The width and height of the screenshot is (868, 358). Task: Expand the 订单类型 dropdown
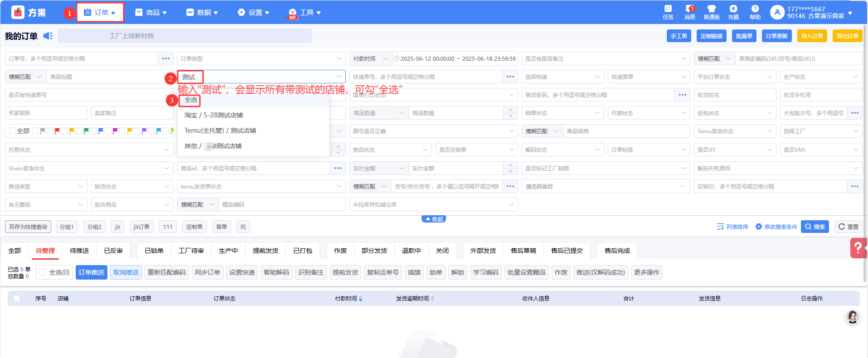(261, 58)
